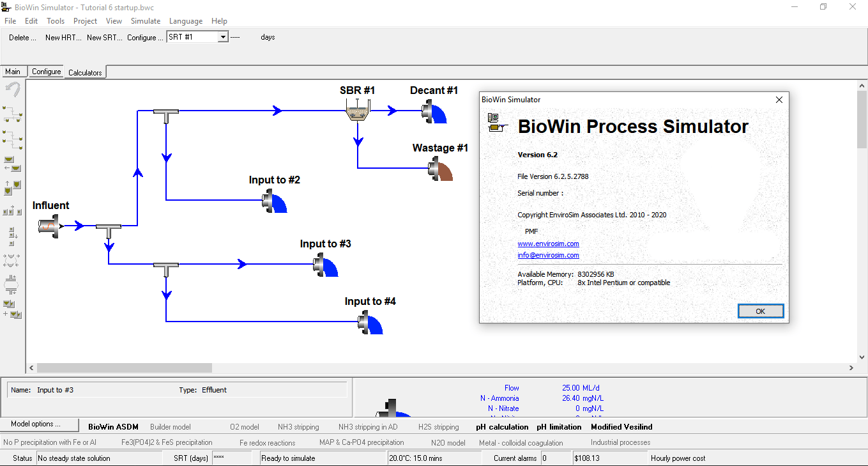868x466 pixels.
Task: Click the align-left tanks icon with left arrow
Action: pyautogui.click(x=13, y=164)
